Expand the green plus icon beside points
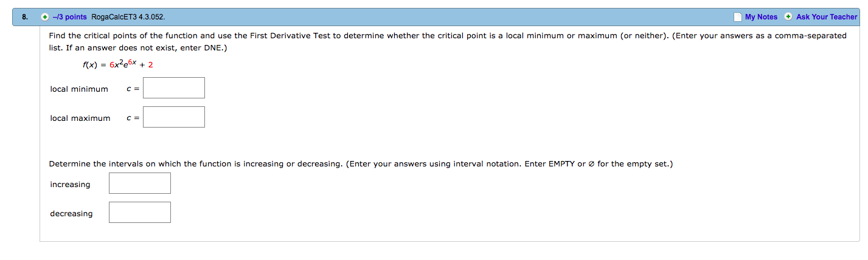 coord(45,17)
